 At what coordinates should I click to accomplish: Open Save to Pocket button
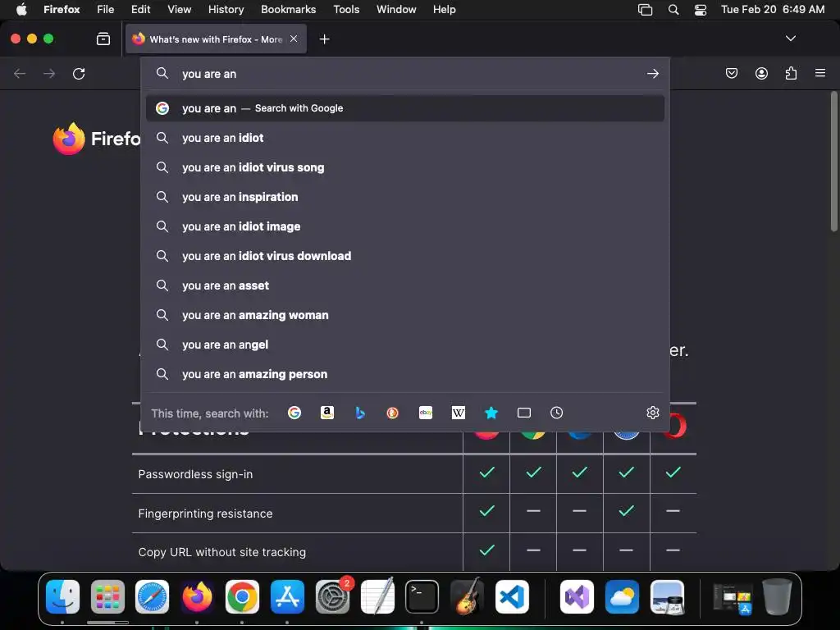coord(731,73)
